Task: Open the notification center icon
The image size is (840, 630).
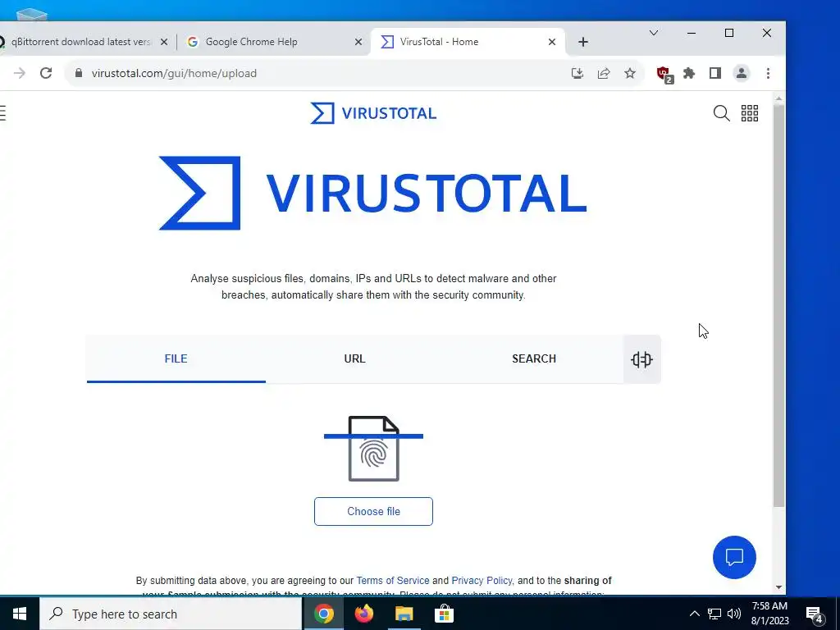Action: tap(815, 614)
